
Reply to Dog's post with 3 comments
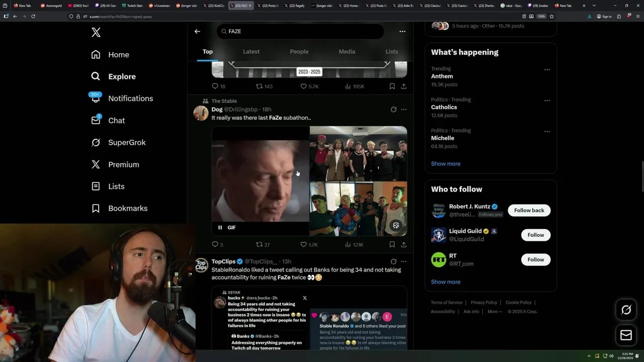217,245
